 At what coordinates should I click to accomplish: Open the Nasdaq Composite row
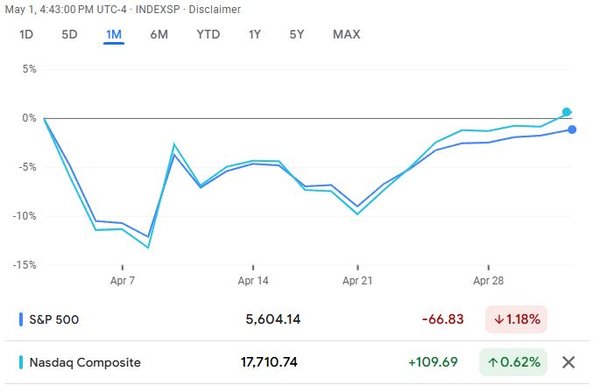tap(297, 362)
